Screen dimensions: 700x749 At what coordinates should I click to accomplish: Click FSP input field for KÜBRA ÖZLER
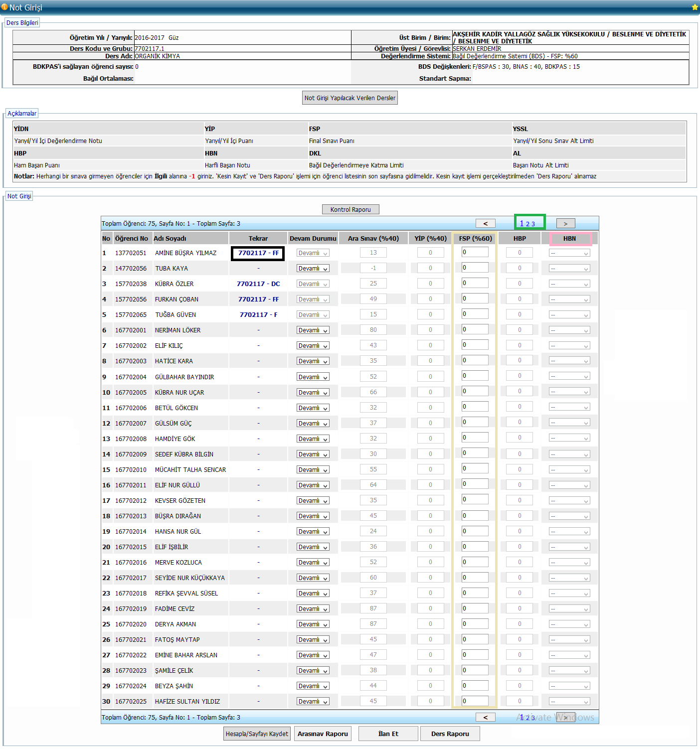tap(475, 283)
